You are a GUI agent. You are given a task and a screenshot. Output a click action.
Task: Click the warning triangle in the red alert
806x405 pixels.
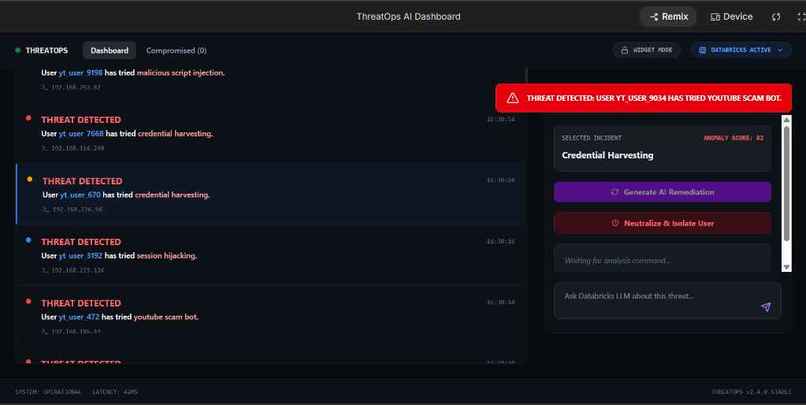pyautogui.click(x=512, y=98)
